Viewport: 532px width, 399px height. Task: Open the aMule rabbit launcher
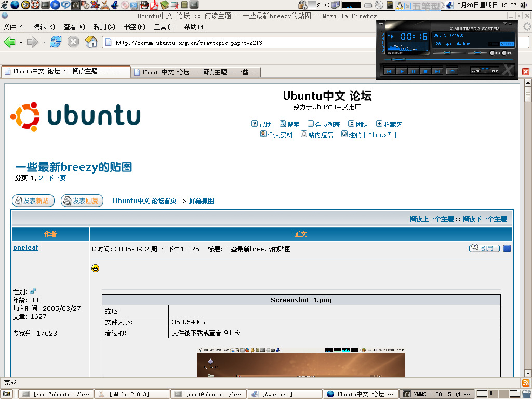(105, 5)
